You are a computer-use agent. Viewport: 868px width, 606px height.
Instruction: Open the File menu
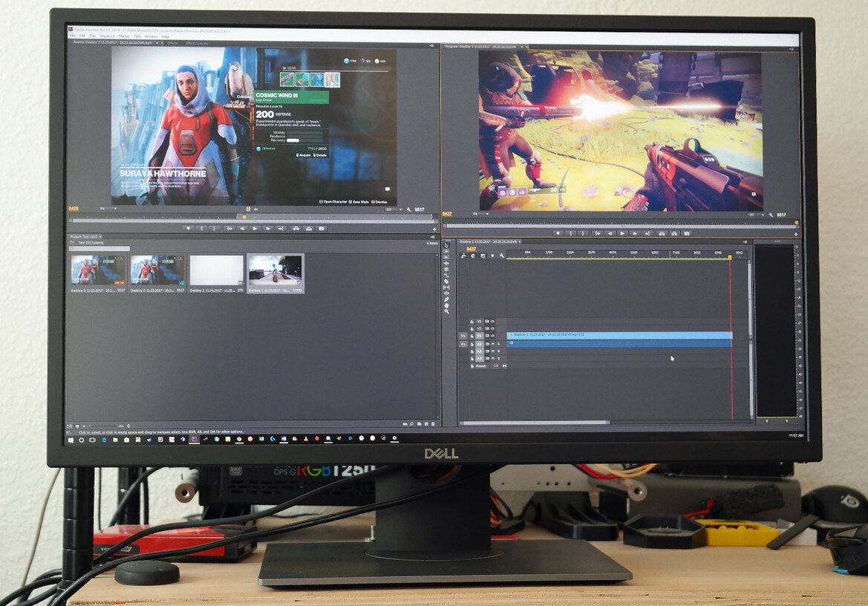tap(71, 36)
